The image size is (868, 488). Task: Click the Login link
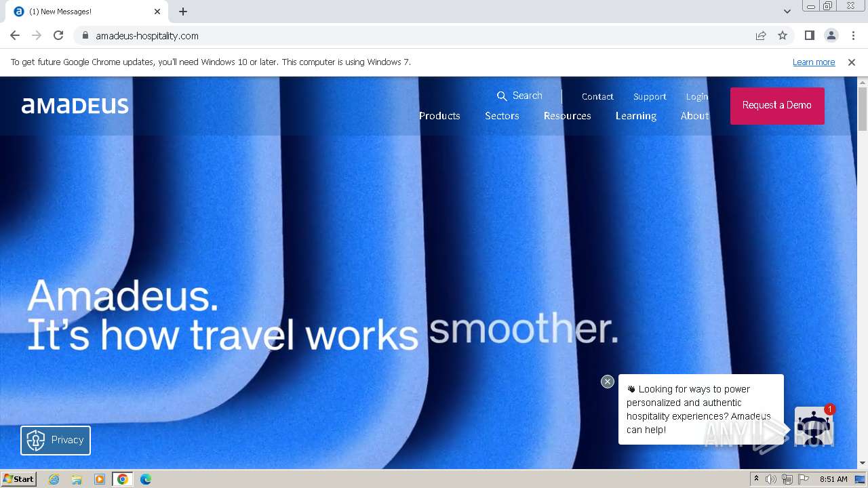pos(696,96)
